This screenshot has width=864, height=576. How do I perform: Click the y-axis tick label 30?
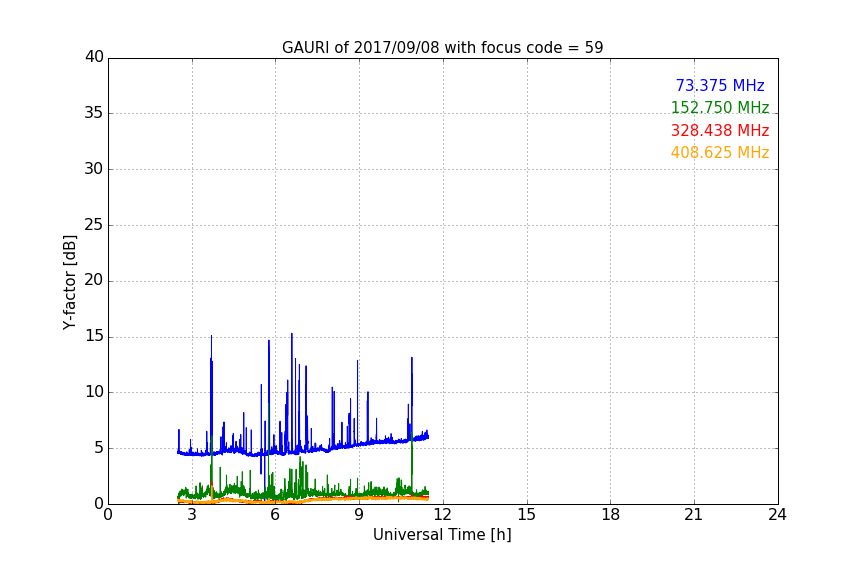pos(94,169)
